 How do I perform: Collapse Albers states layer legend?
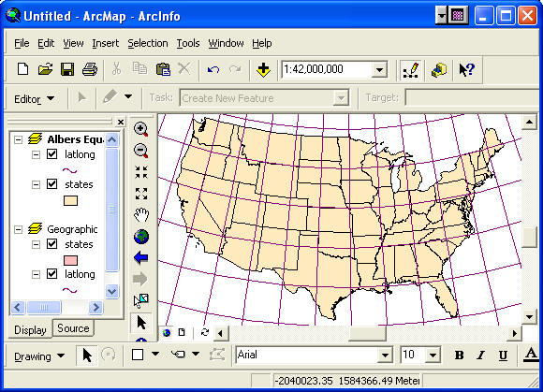point(36,184)
